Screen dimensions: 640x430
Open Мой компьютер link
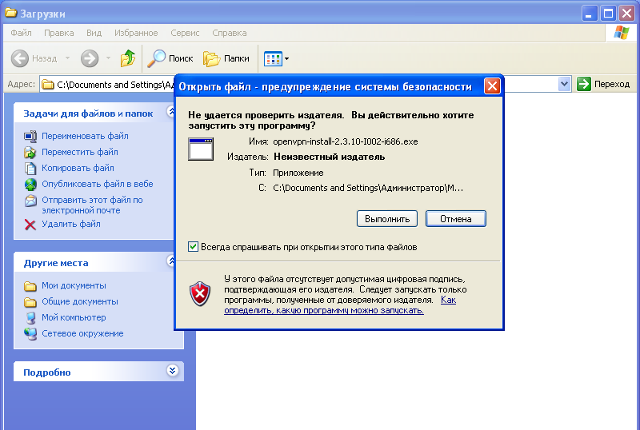pyautogui.click(x=74, y=317)
